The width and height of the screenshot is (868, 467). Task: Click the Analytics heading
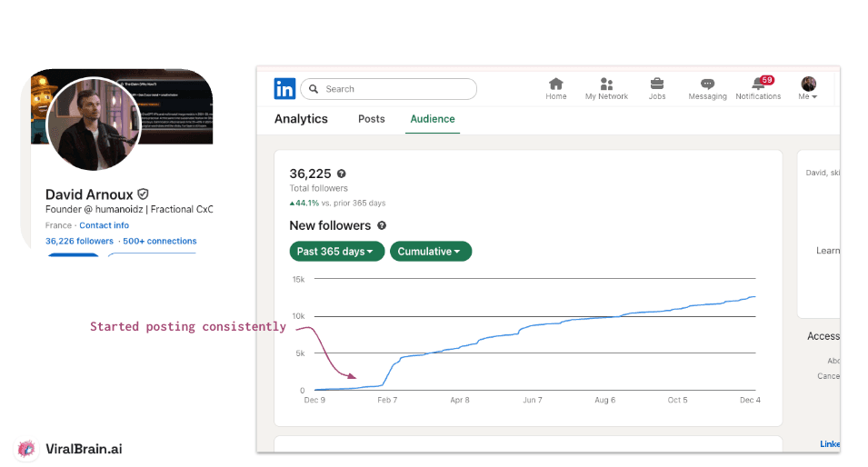point(301,119)
